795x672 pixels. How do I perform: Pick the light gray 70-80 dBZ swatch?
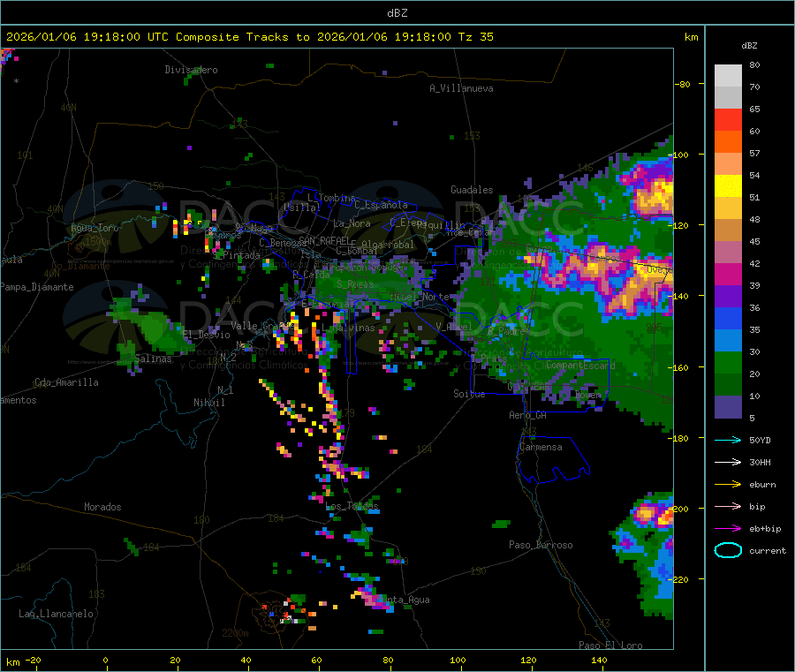pyautogui.click(x=728, y=76)
